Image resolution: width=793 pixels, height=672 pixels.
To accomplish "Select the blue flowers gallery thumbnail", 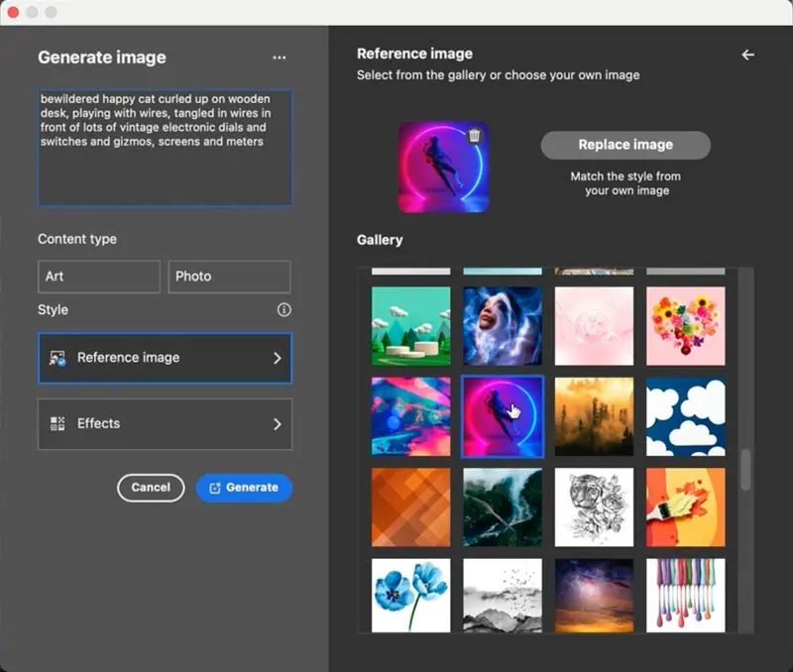I will click(x=410, y=596).
